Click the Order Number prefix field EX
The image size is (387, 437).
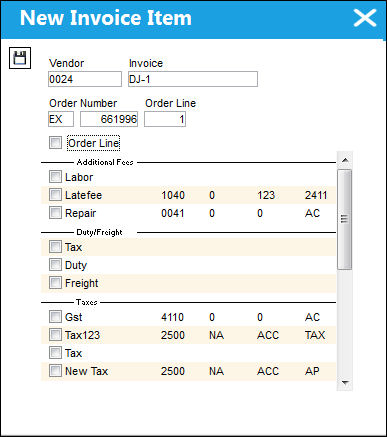click(x=61, y=119)
